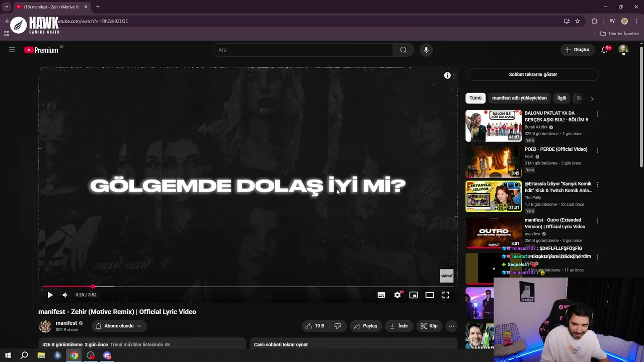
Task: Open the Windows Start menu
Action: coord(8,355)
